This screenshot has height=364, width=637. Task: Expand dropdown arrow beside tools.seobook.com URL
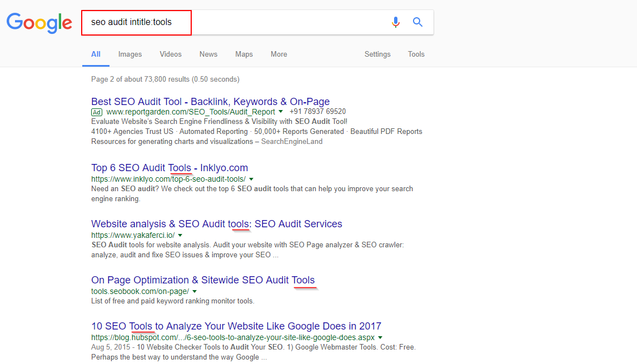[x=195, y=291]
